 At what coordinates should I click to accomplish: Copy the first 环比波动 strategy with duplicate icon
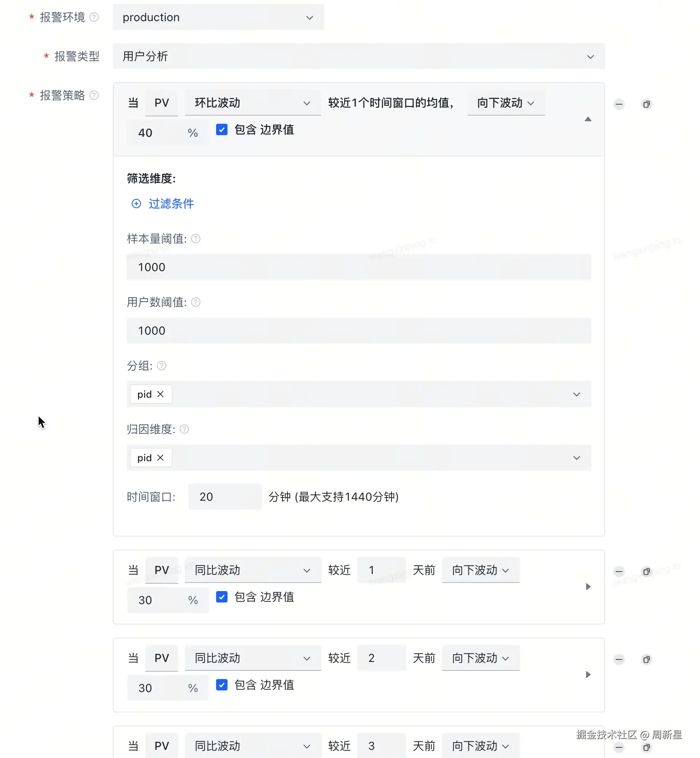tap(646, 104)
